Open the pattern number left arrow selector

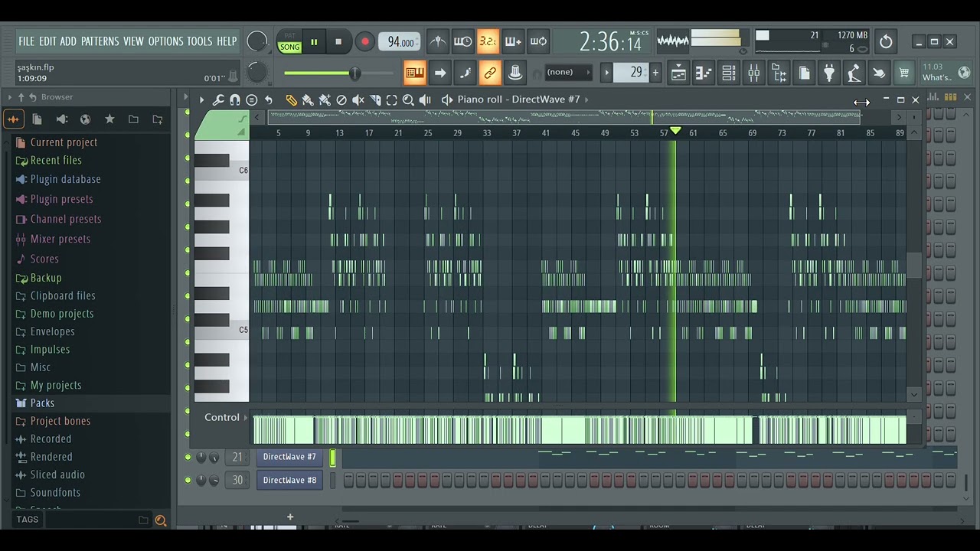pyautogui.click(x=606, y=73)
